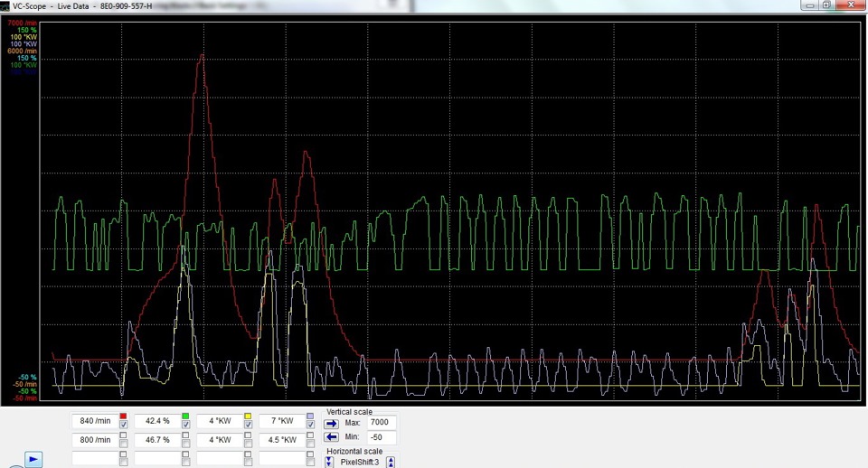Click the 800 /min value field
This screenshot has height=468, width=868.
95,440
